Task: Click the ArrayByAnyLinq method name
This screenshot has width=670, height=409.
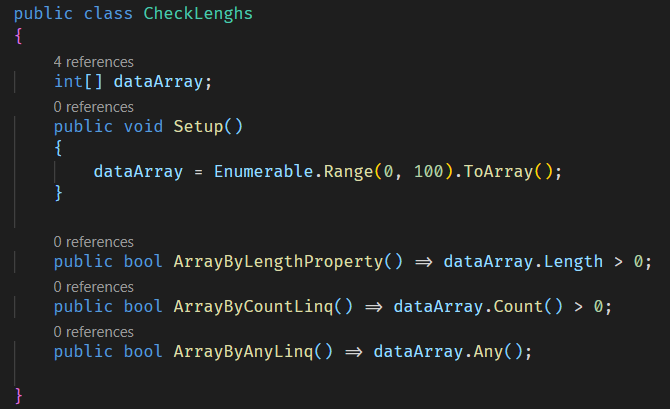Action: pyautogui.click(x=243, y=351)
